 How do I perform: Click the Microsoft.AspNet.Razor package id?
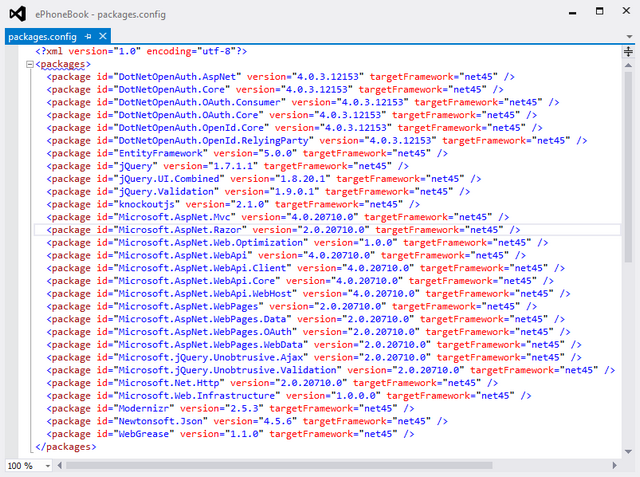[180, 230]
